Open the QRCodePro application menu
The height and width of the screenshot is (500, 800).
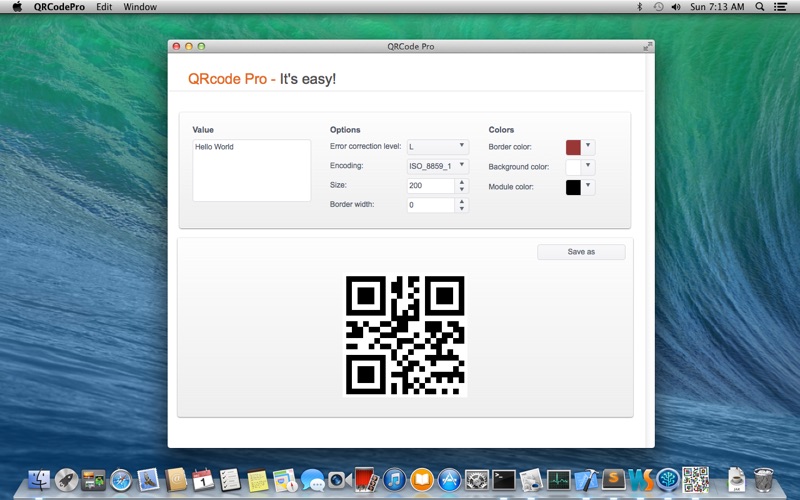pyautogui.click(x=59, y=7)
